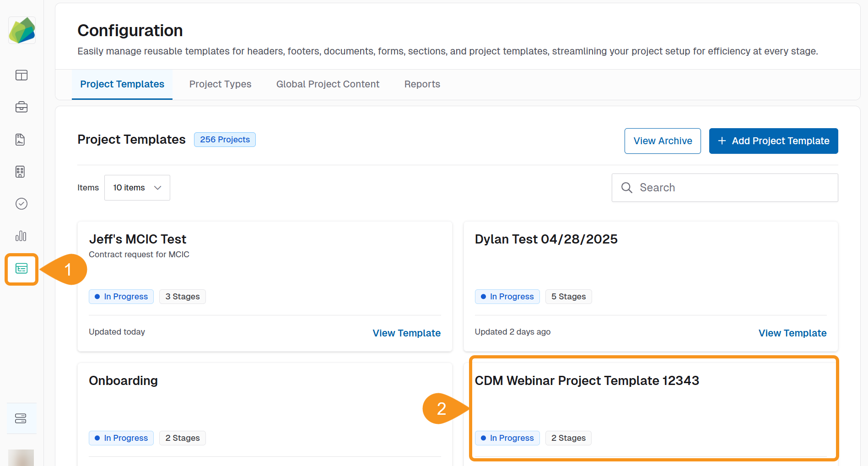Open the building vendors sidebar icon
The height and width of the screenshot is (466, 868).
click(x=20, y=172)
